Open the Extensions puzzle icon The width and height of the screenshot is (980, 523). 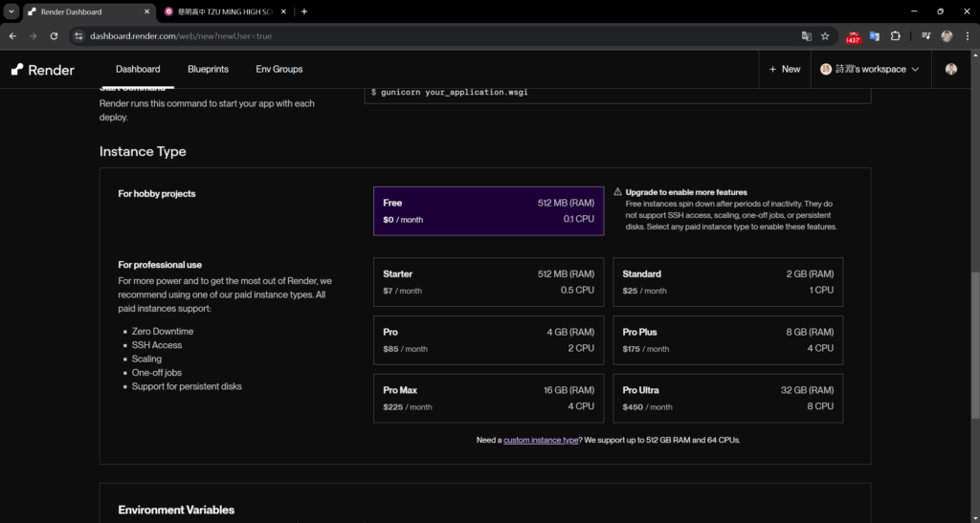pos(895,36)
